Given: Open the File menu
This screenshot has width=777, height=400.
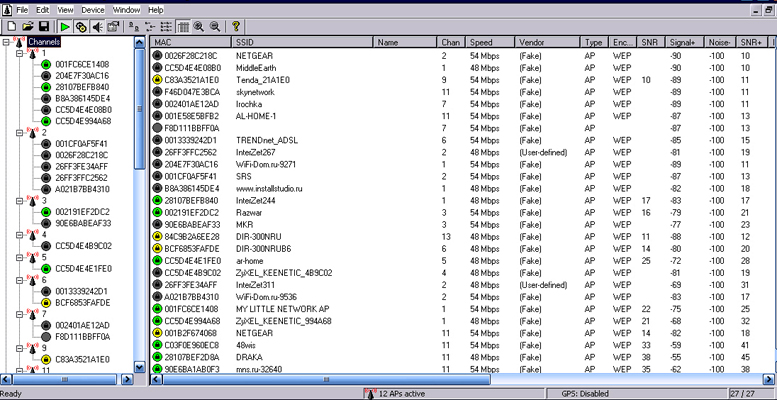Looking at the screenshot, I should (x=22, y=10).
